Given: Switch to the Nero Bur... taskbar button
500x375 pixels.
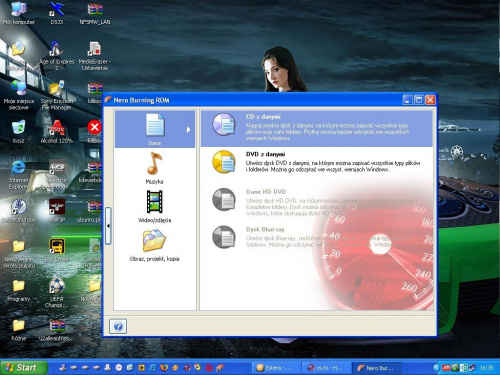Looking at the screenshot, I should (x=377, y=368).
